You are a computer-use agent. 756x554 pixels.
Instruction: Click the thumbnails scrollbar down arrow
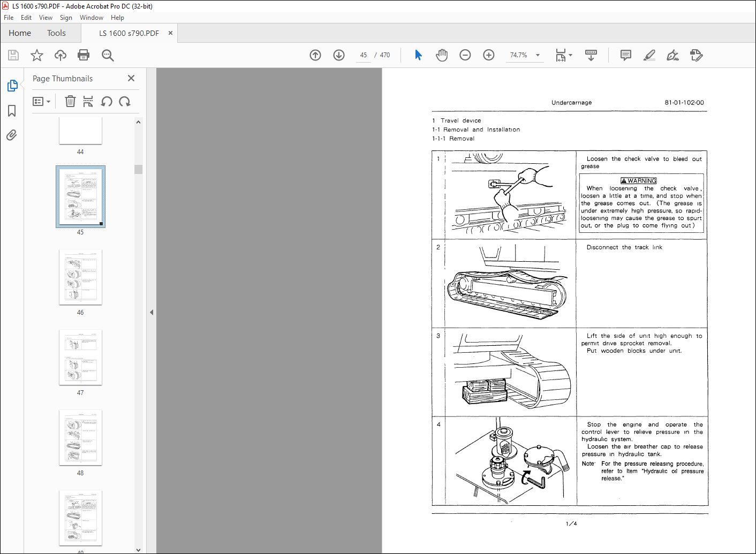click(x=138, y=550)
